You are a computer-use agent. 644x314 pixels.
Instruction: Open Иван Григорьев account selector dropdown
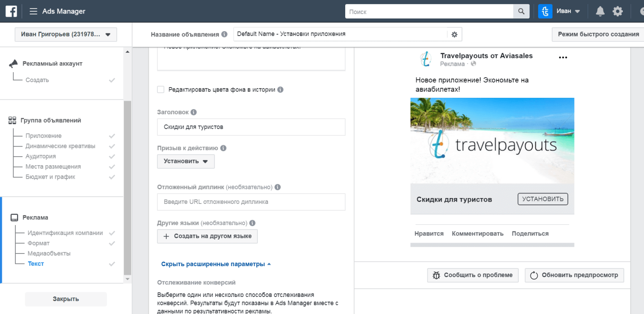tap(66, 34)
